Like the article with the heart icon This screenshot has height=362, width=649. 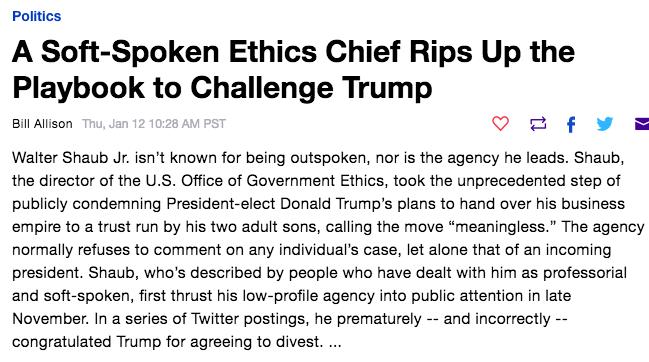(500, 123)
